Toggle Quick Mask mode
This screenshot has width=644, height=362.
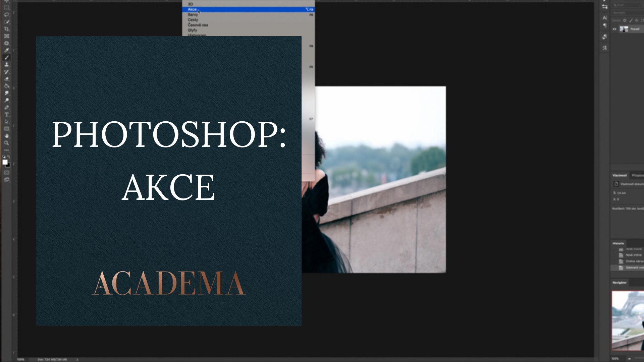tap(6, 173)
